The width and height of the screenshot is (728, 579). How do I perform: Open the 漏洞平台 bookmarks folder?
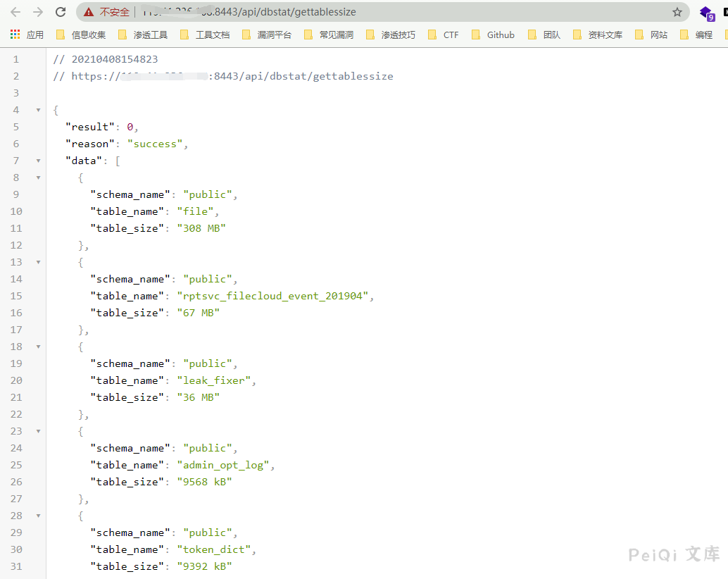pyautogui.click(x=267, y=35)
